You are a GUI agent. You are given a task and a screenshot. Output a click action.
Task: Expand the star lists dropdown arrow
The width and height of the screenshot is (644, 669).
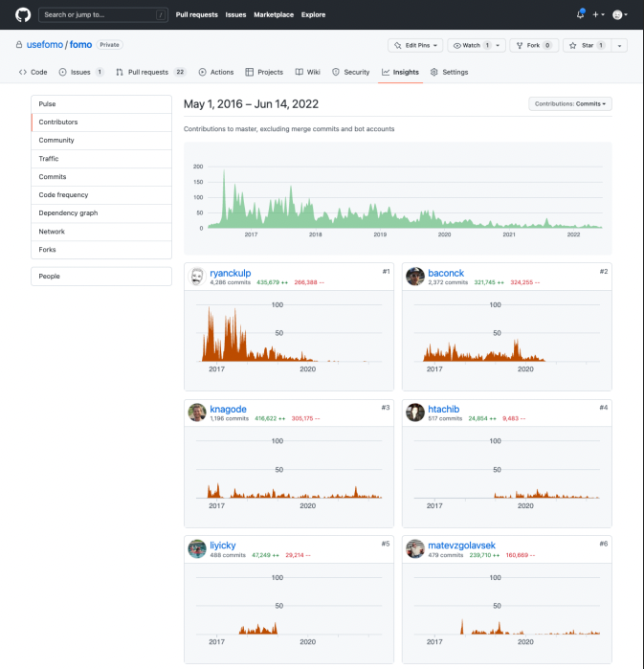[x=619, y=45]
